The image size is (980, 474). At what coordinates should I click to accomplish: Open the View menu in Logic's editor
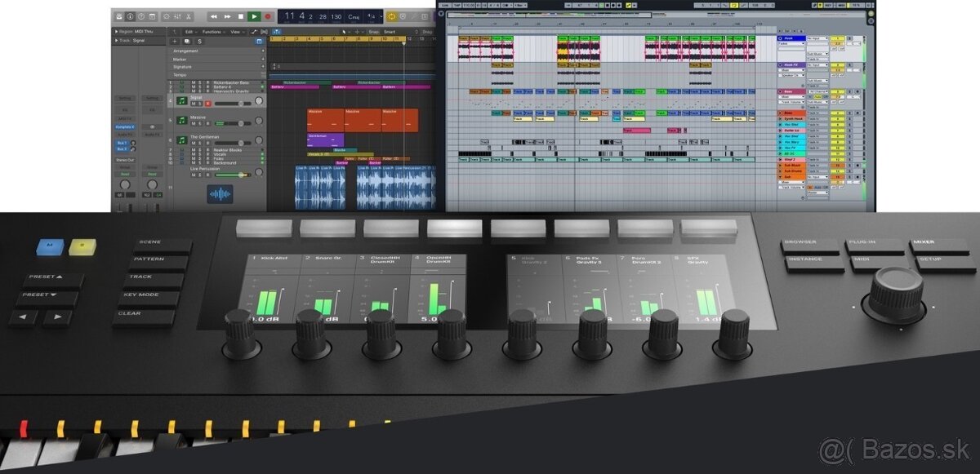[236, 31]
